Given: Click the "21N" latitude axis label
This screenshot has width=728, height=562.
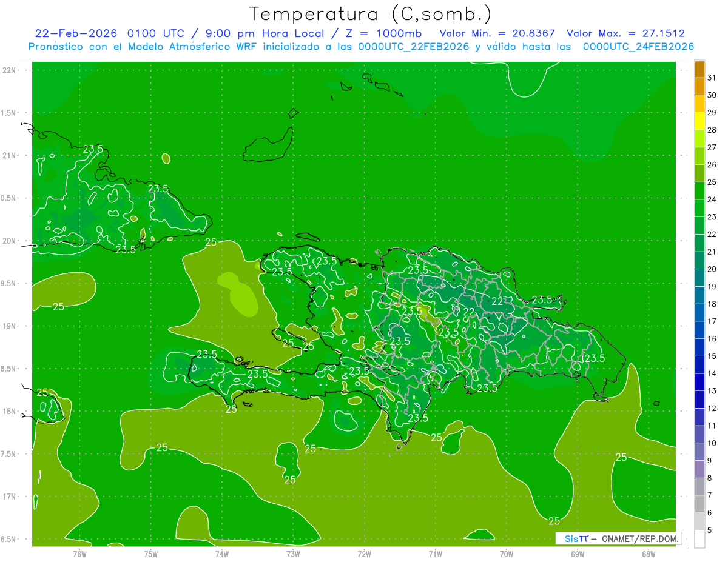Looking at the screenshot, I should pos(10,155).
